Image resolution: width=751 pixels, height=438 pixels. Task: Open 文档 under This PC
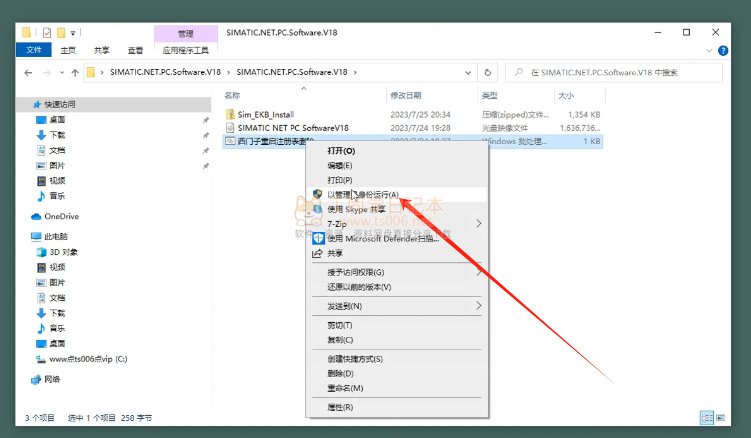click(x=57, y=298)
